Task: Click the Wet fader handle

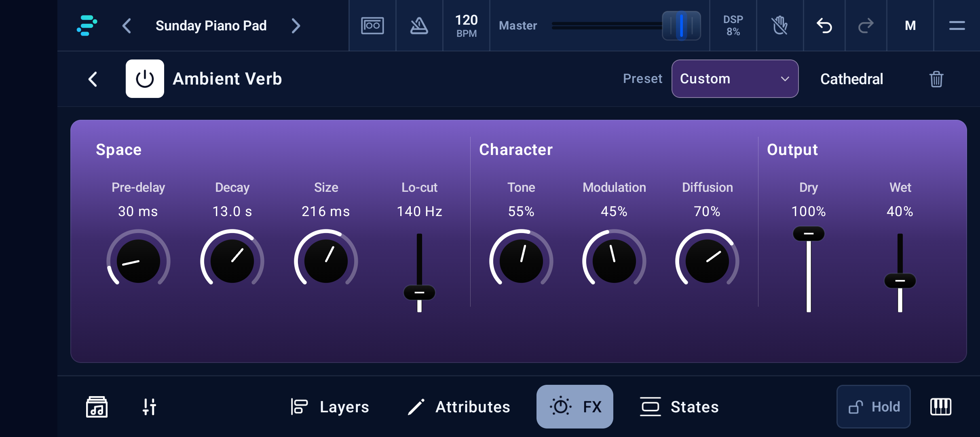Action: point(900,281)
